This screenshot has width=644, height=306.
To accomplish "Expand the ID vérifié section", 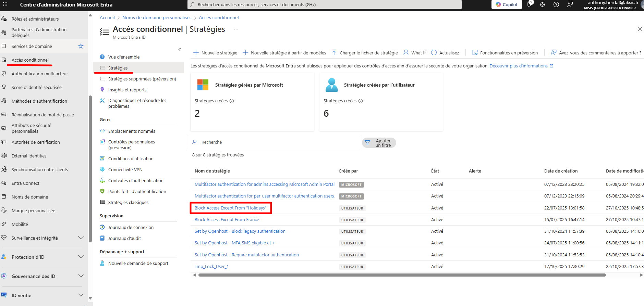I will click(x=81, y=295).
